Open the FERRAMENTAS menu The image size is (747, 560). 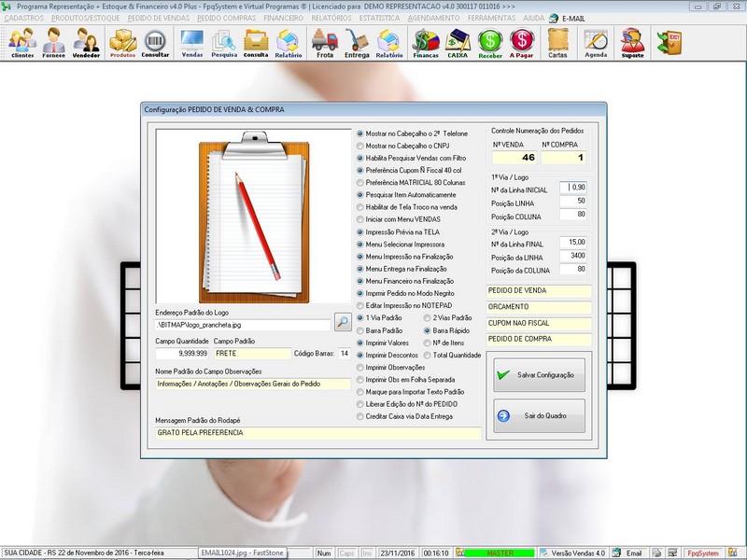pos(493,18)
